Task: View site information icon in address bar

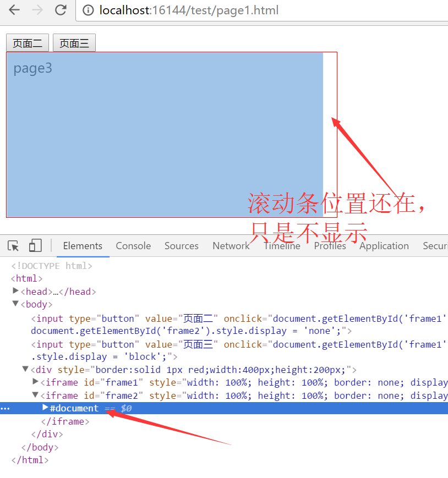Action: pos(88,10)
